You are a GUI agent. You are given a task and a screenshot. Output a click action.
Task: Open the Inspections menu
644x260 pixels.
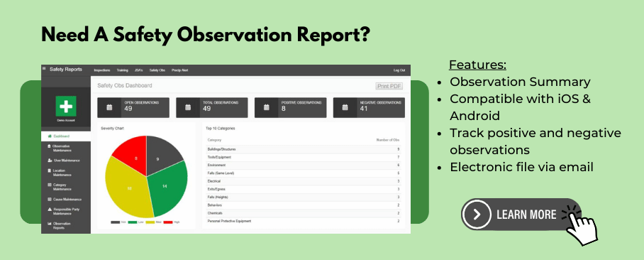point(102,70)
